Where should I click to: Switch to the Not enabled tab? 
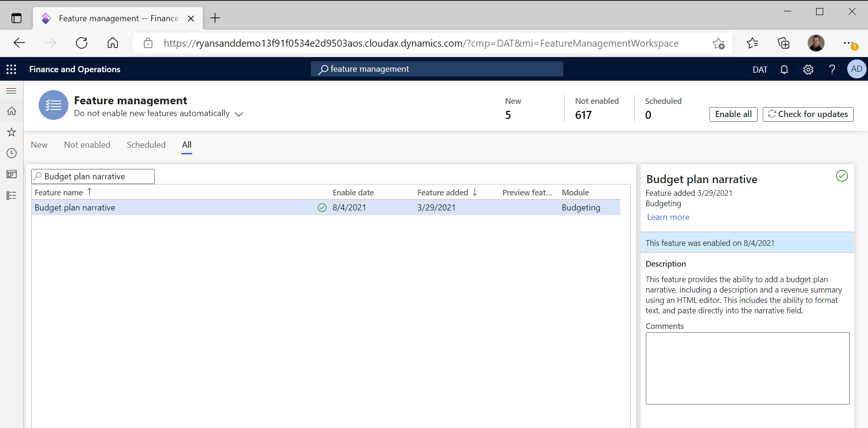tap(87, 145)
